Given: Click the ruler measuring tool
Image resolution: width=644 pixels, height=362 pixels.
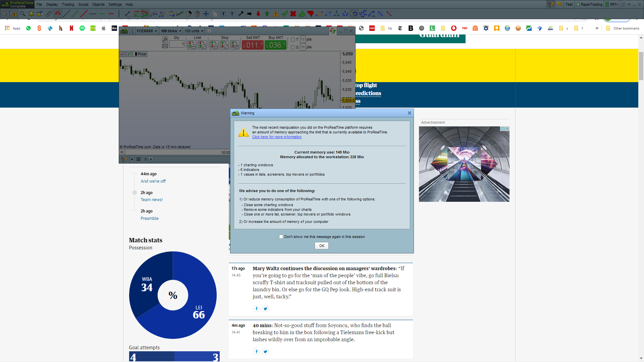Looking at the screenshot, I should tap(49, 14).
